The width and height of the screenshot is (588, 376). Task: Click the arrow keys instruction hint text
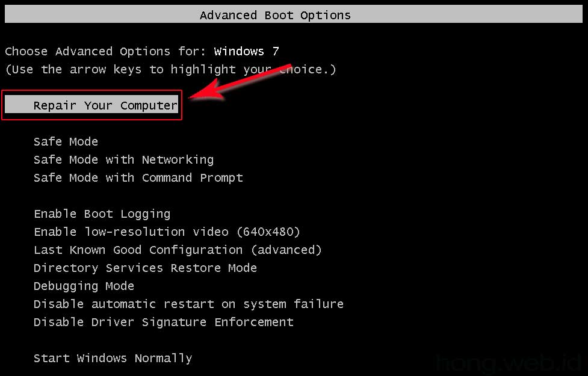pos(170,70)
